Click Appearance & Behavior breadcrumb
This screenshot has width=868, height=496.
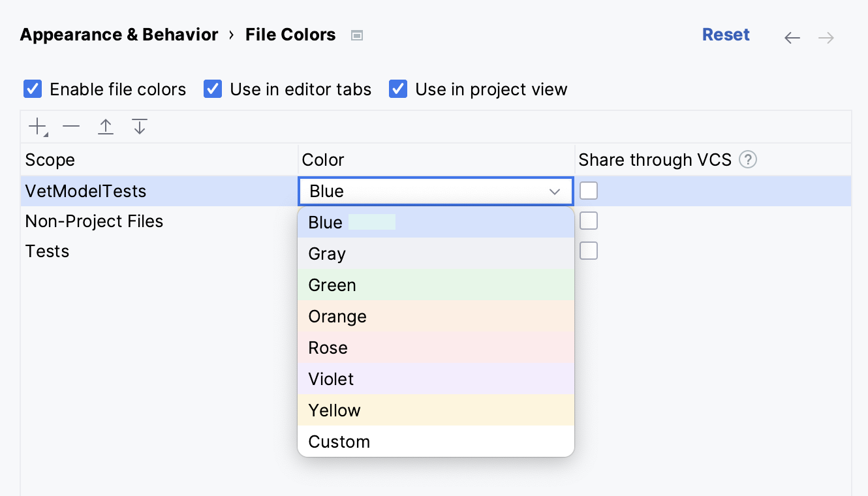click(119, 35)
